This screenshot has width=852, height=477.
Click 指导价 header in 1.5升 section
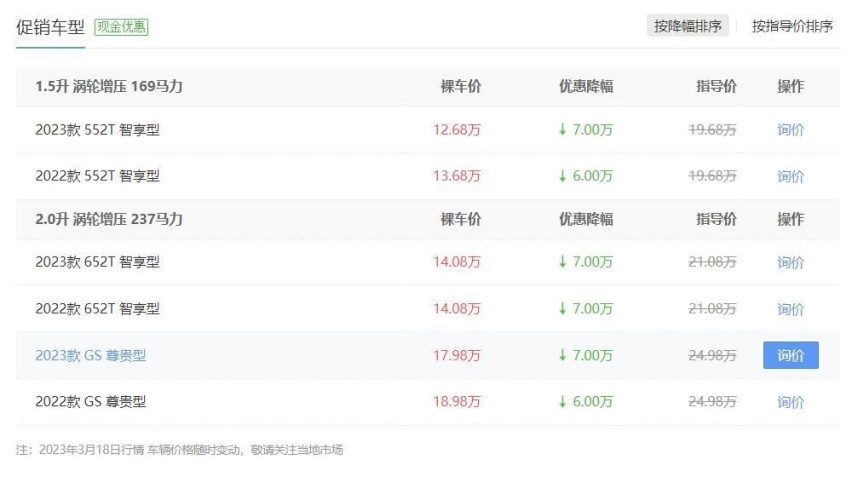pos(716,86)
